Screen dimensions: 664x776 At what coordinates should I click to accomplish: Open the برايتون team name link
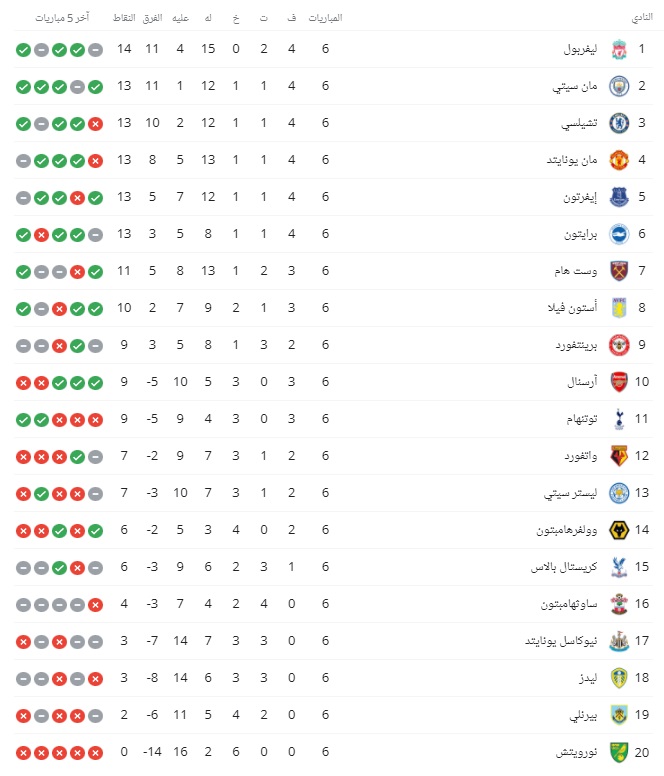pyautogui.click(x=578, y=234)
